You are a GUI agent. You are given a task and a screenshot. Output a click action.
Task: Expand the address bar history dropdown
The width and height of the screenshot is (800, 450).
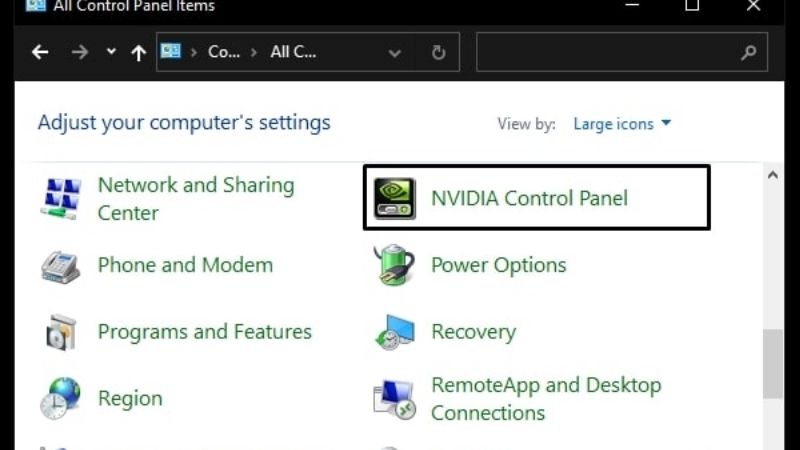point(394,53)
